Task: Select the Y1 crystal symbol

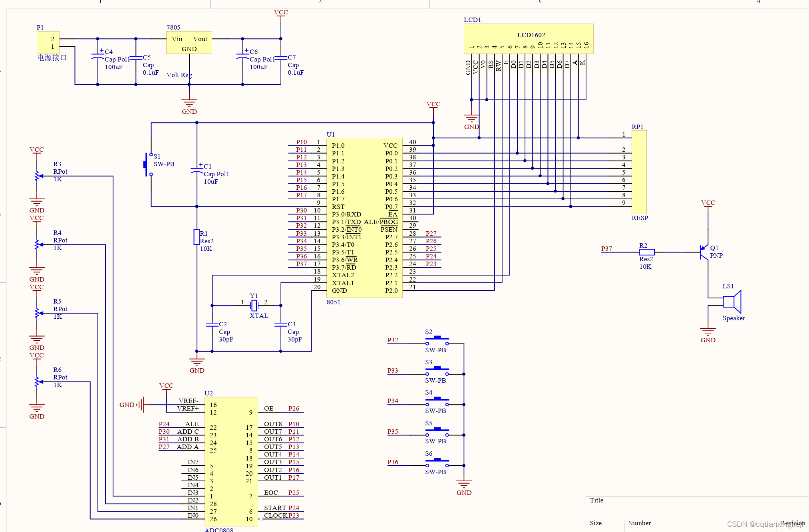Action: [x=254, y=306]
